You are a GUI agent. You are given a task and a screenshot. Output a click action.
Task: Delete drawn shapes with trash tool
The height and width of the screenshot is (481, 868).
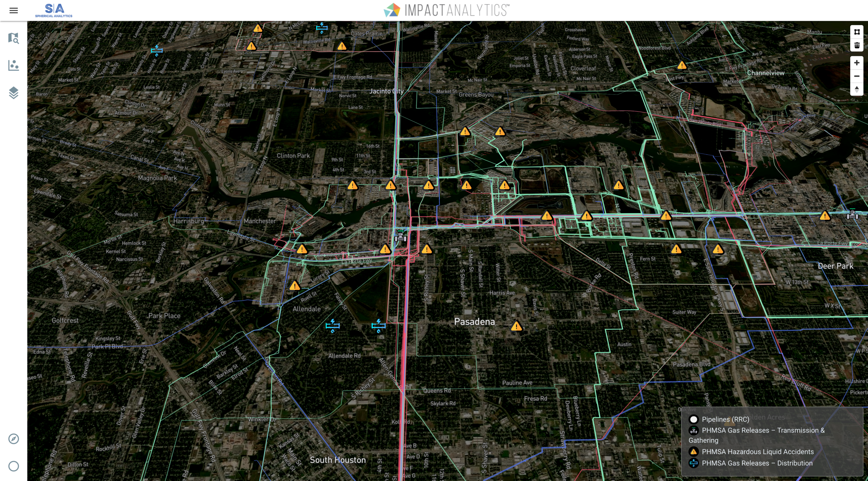pyautogui.click(x=857, y=45)
